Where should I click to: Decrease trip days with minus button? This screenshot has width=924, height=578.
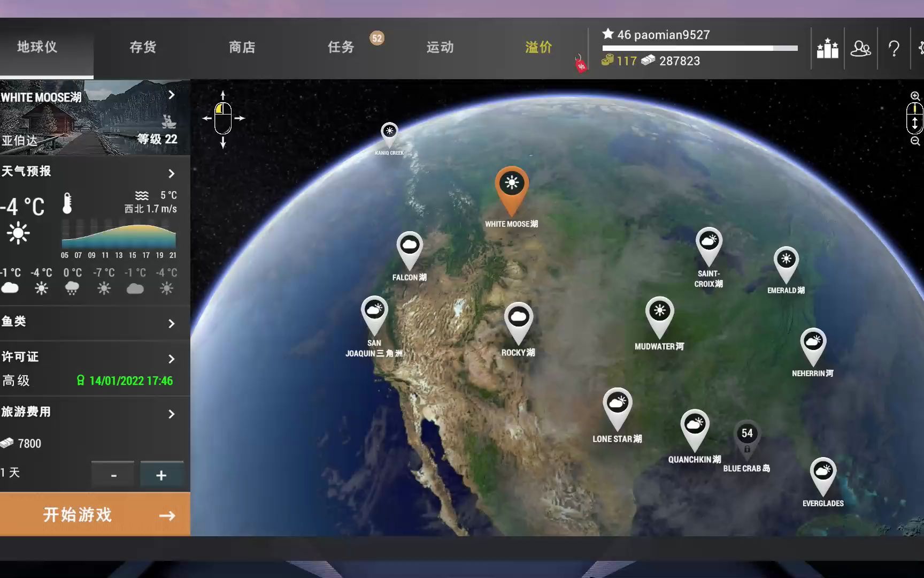(x=113, y=474)
